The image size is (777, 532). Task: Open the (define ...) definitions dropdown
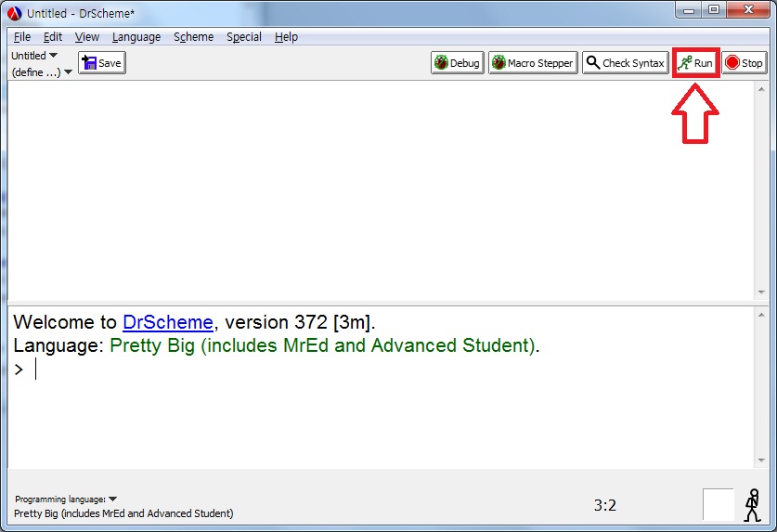(x=42, y=72)
